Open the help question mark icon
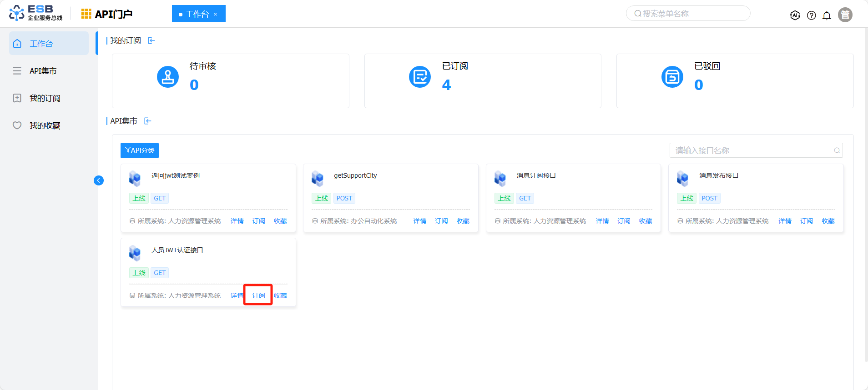This screenshot has width=868, height=390. click(x=811, y=15)
